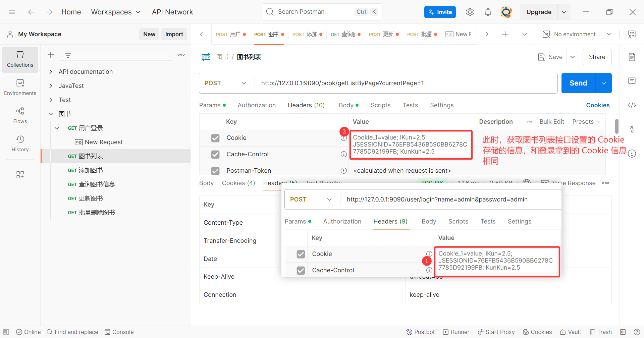Screen dimensions: 644x338
Task: Go forward with the right arrow icon
Action: (49, 12)
